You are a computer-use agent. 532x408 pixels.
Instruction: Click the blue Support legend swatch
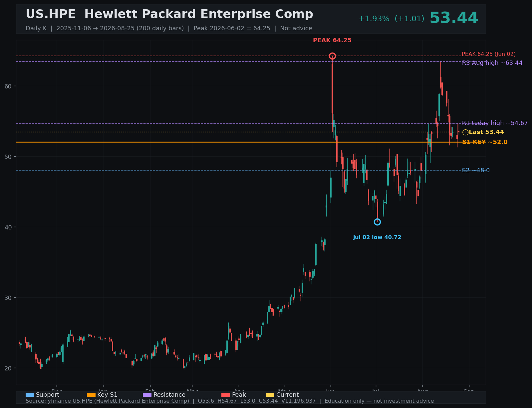pyautogui.click(x=30, y=395)
